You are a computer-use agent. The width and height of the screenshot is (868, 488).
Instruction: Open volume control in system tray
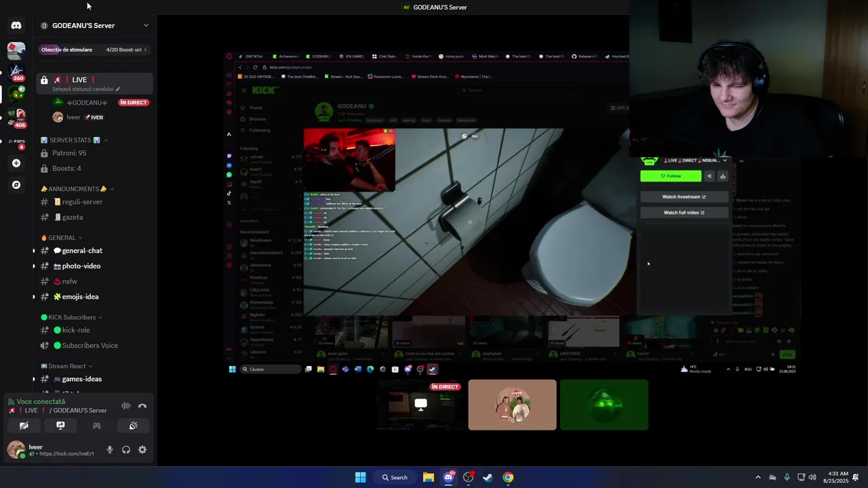[x=812, y=477]
